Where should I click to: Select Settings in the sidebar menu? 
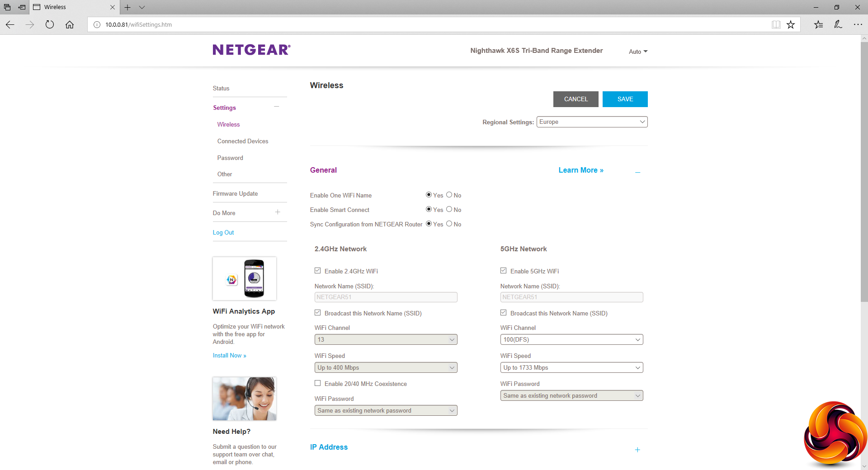click(x=224, y=108)
